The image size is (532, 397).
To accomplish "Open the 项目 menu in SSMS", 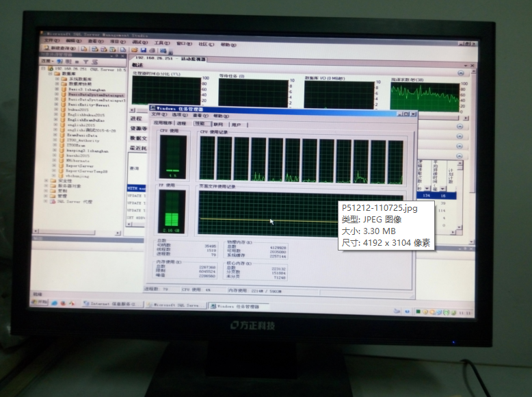I will [118, 42].
